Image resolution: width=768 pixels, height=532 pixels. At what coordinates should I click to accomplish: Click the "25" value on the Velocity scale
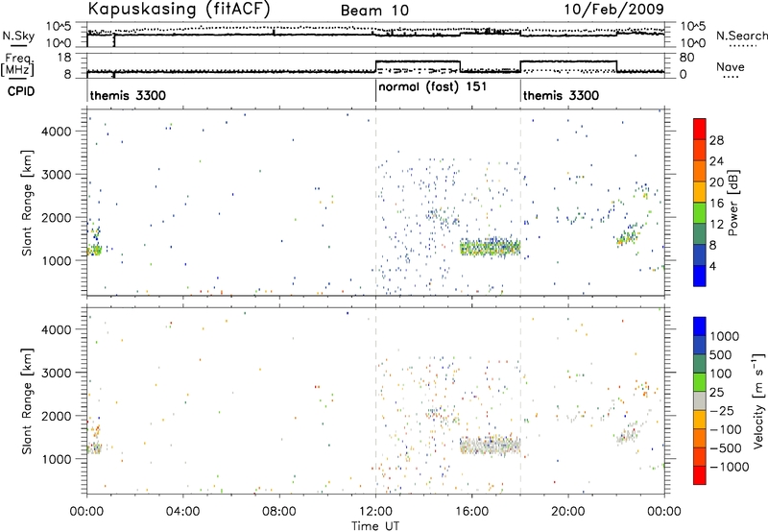point(717,392)
